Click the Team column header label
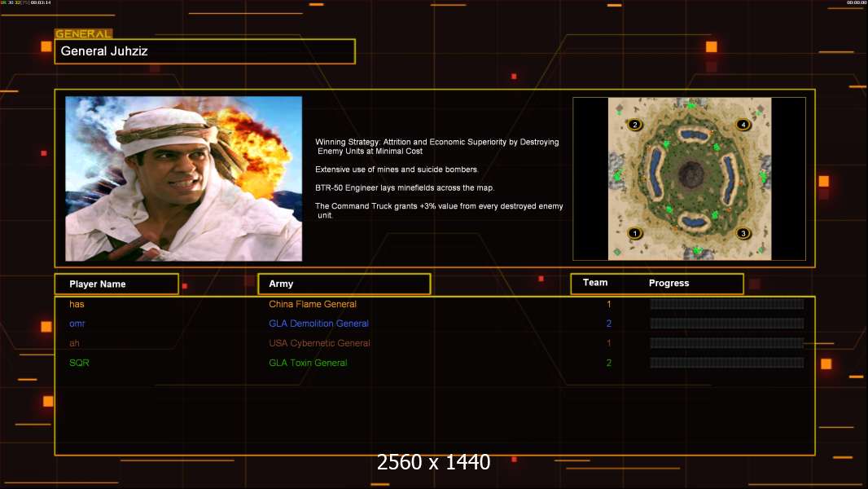 595,283
